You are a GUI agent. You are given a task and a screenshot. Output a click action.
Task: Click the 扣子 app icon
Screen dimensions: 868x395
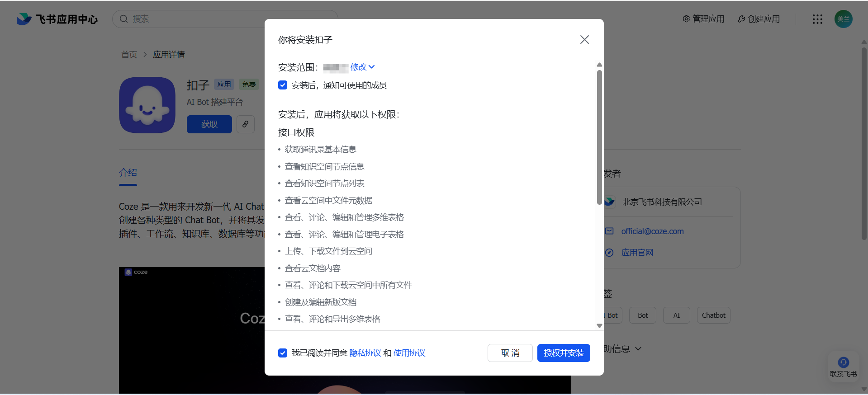[x=147, y=105]
